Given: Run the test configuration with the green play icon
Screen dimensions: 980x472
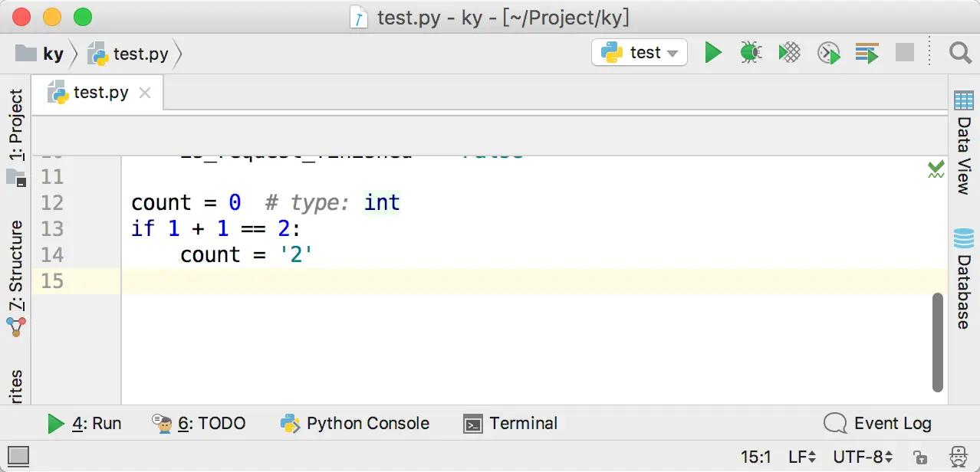Looking at the screenshot, I should (x=713, y=53).
